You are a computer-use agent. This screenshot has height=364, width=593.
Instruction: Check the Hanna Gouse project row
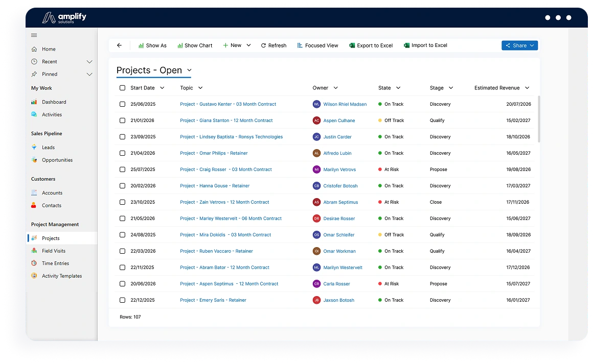[x=123, y=186]
